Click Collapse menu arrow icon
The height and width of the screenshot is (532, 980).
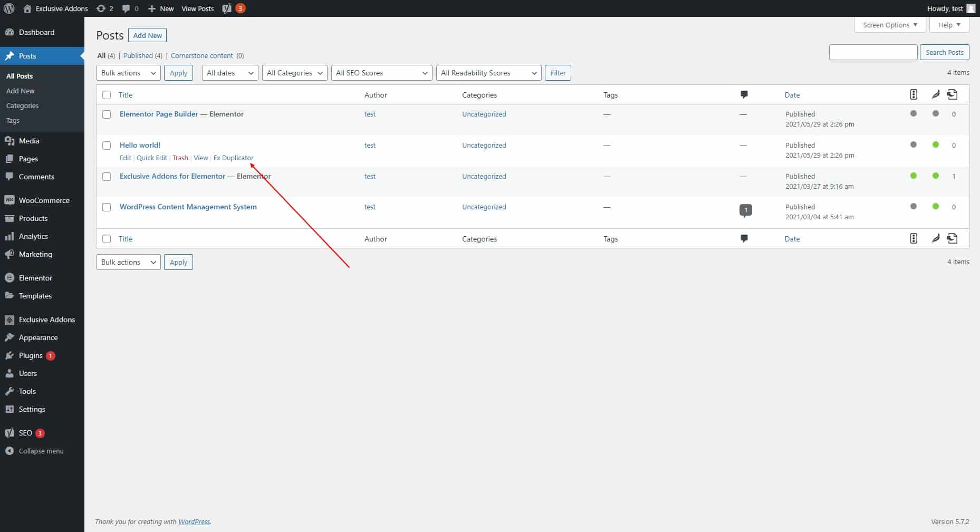pos(9,451)
